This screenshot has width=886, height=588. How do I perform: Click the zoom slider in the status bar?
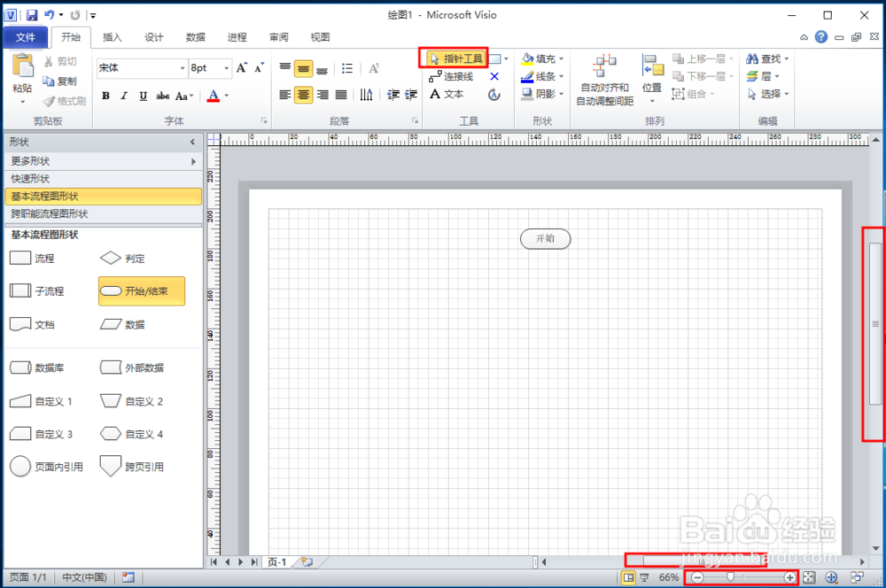(731, 577)
